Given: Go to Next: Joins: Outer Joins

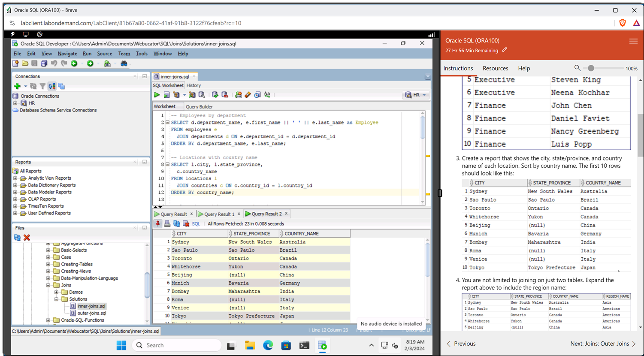Looking at the screenshot, I should coord(603,344).
